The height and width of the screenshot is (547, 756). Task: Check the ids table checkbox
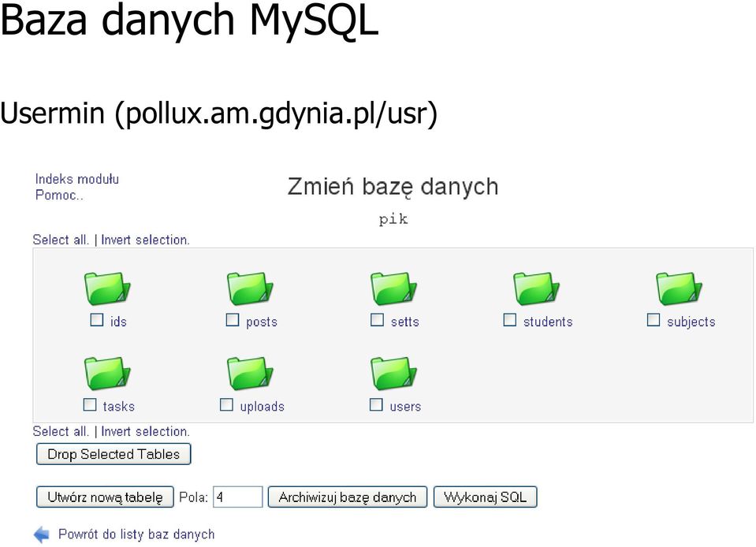tap(97, 320)
